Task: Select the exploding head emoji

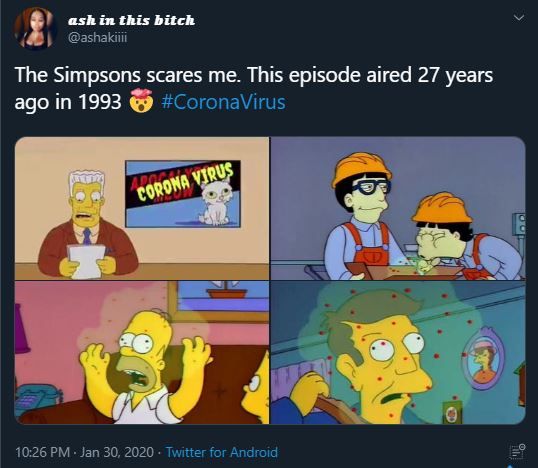Action: 141,101
